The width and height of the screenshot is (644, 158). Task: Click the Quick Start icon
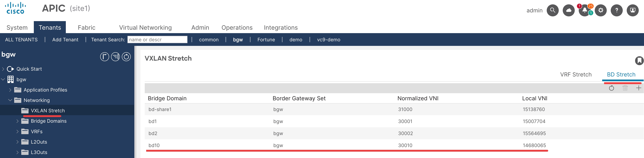pos(10,69)
